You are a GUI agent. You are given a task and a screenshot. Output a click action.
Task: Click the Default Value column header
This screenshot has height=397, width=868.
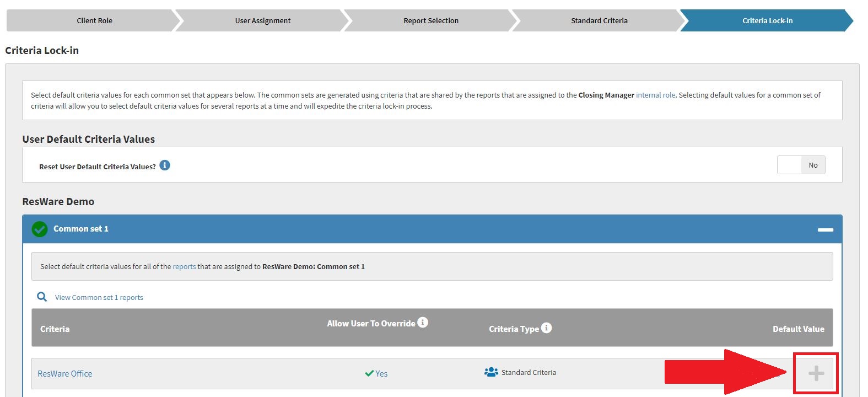tap(798, 329)
